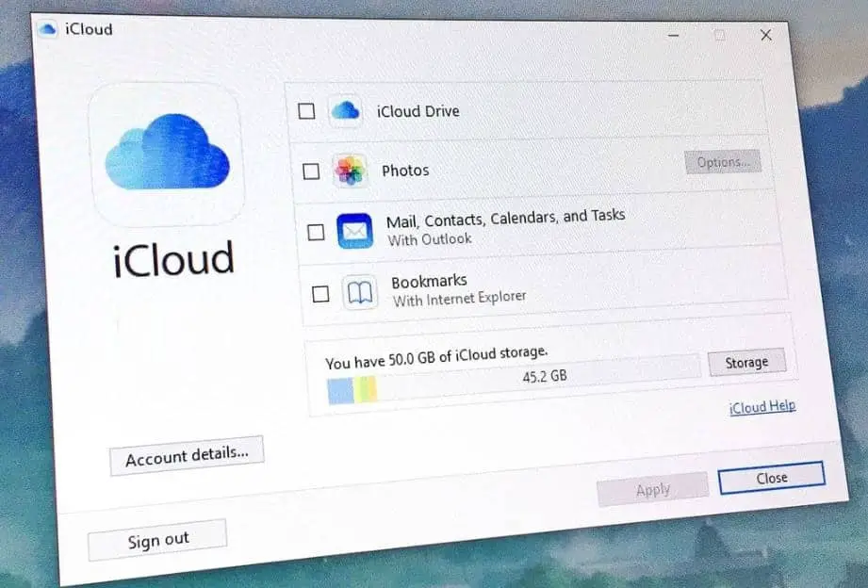This screenshot has height=588, width=868.
Task: Open Account details
Action: pos(188,456)
